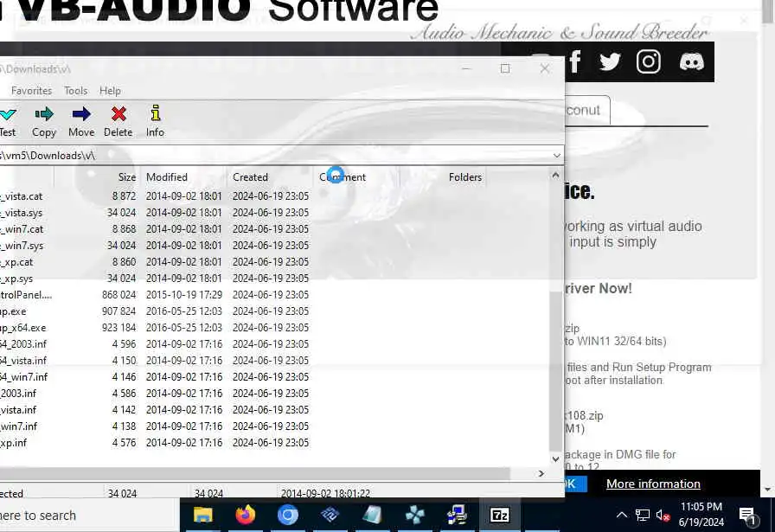
Task: Click the file list scroll down arrow
Action: pos(555,458)
